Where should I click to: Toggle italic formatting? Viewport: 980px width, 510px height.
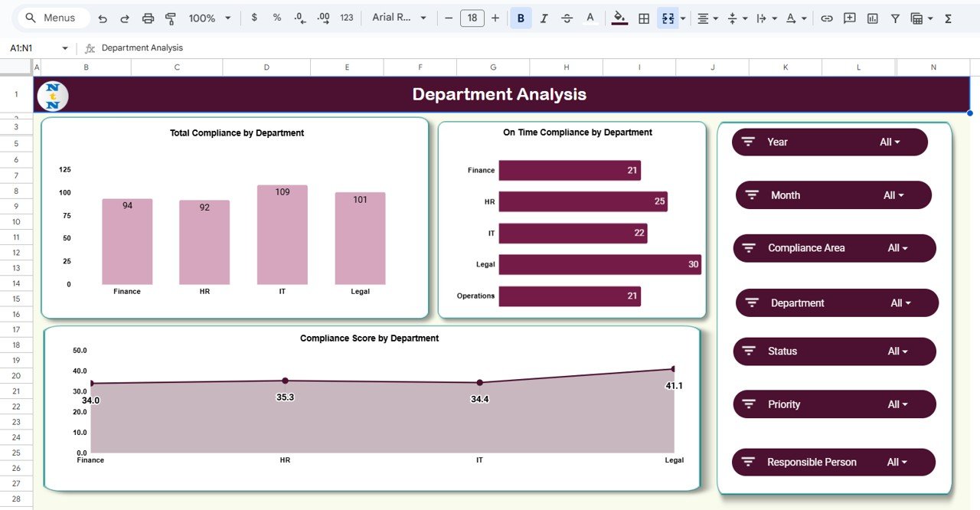coord(544,18)
